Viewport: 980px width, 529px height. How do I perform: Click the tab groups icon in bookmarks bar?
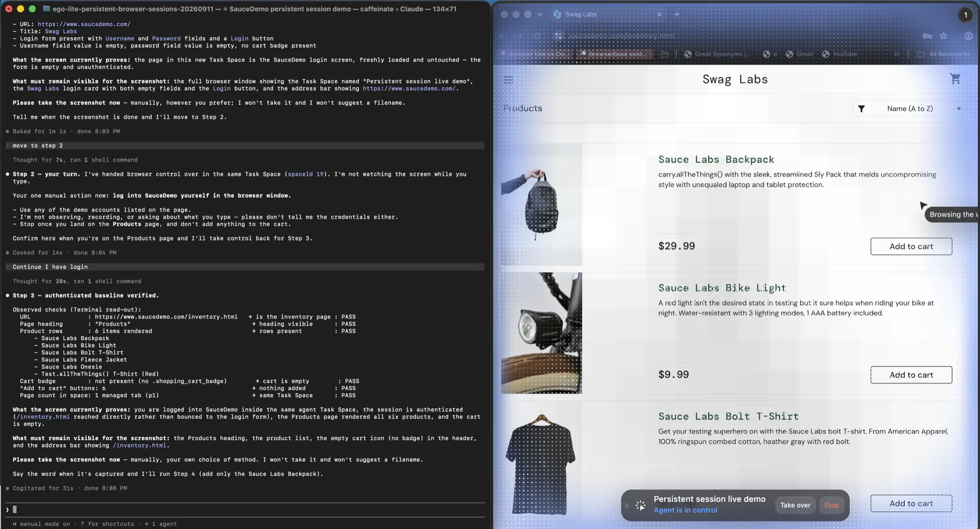(x=664, y=54)
